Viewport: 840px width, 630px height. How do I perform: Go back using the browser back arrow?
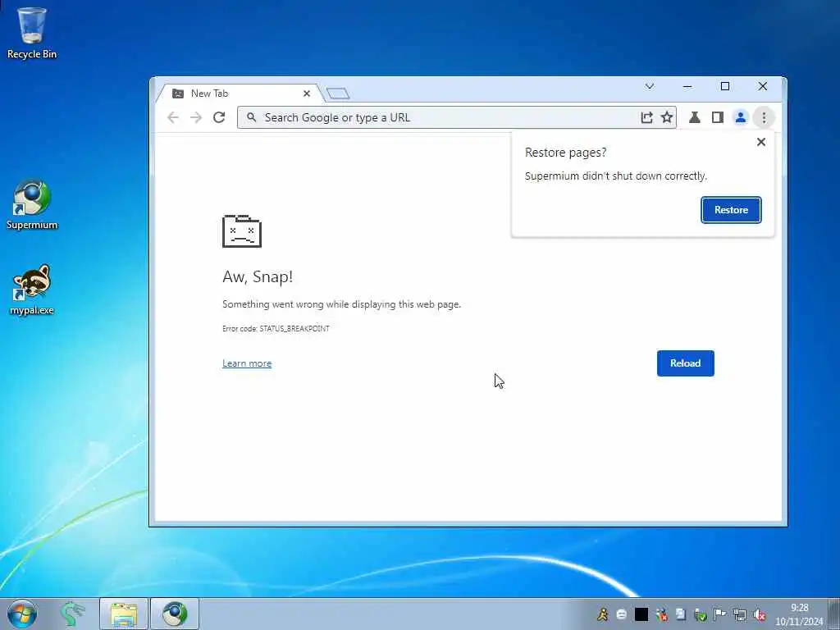coord(172,117)
